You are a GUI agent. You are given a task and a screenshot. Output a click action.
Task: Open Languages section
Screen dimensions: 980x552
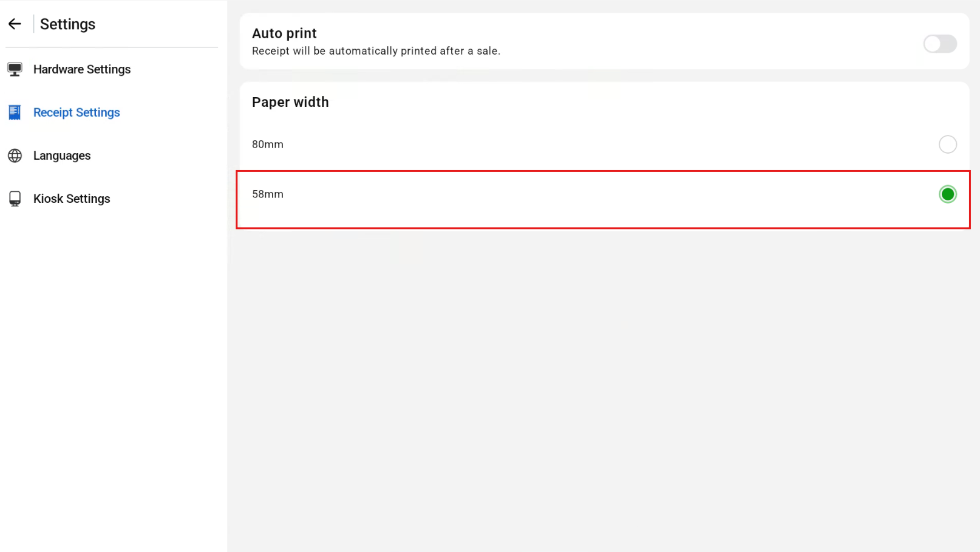[62, 155]
